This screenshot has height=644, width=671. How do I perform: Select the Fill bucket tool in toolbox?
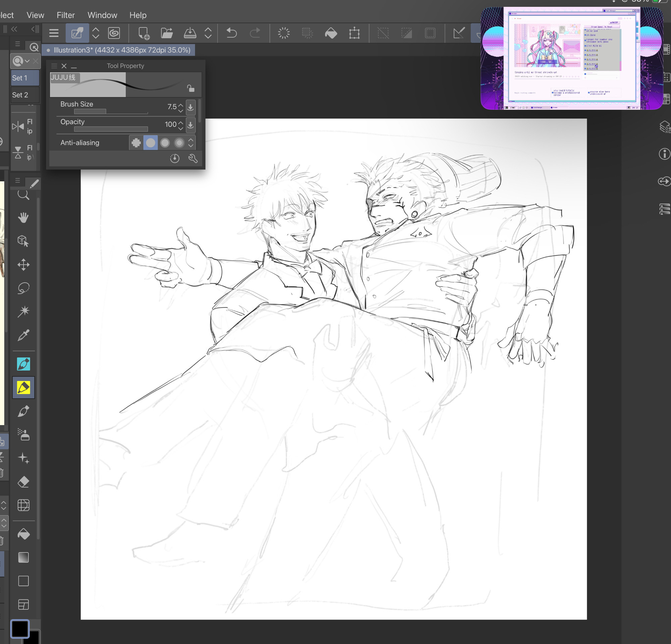[23, 534]
